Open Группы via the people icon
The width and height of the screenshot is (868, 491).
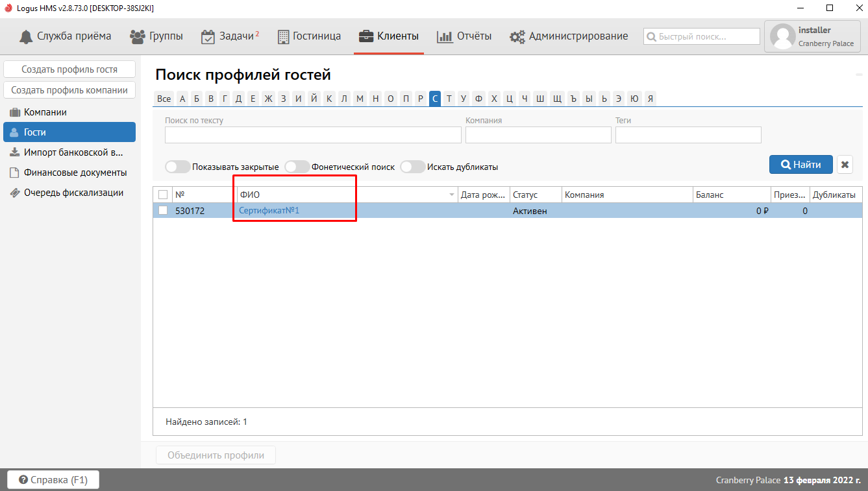click(x=138, y=36)
